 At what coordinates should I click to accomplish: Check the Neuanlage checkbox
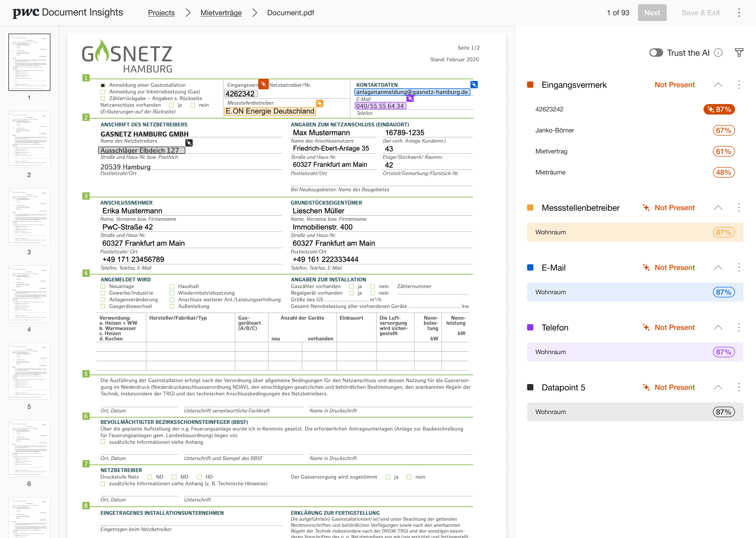[x=103, y=286]
